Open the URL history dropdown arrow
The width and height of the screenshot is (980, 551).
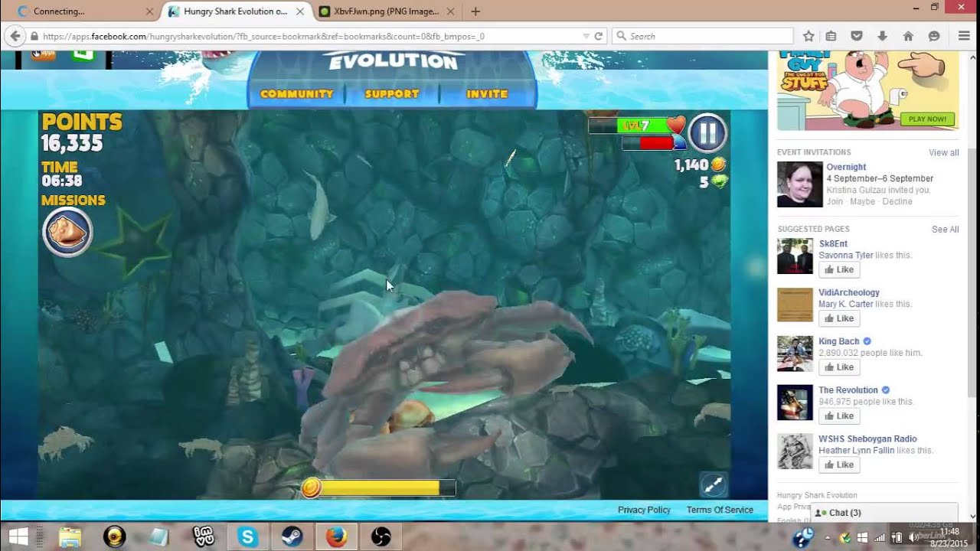(586, 36)
